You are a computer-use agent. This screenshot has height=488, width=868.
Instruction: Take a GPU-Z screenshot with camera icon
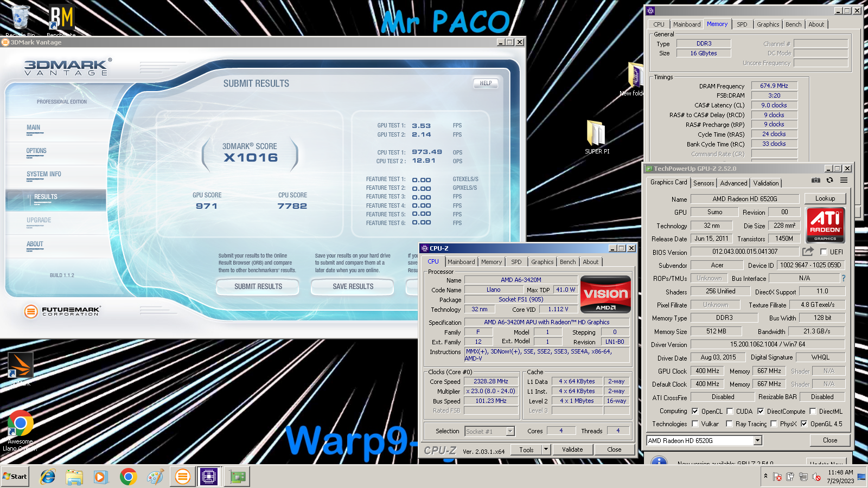(815, 180)
